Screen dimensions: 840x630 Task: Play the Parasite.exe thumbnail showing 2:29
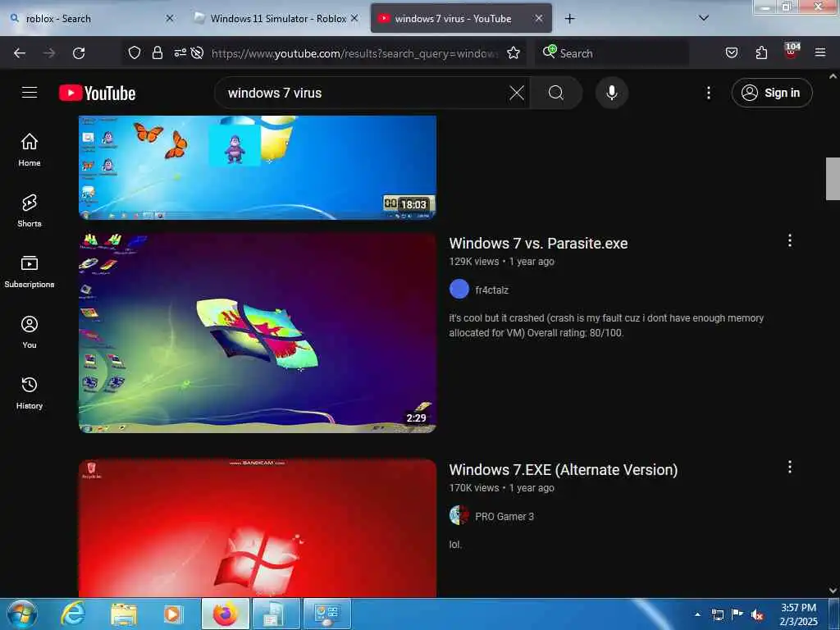tap(257, 332)
